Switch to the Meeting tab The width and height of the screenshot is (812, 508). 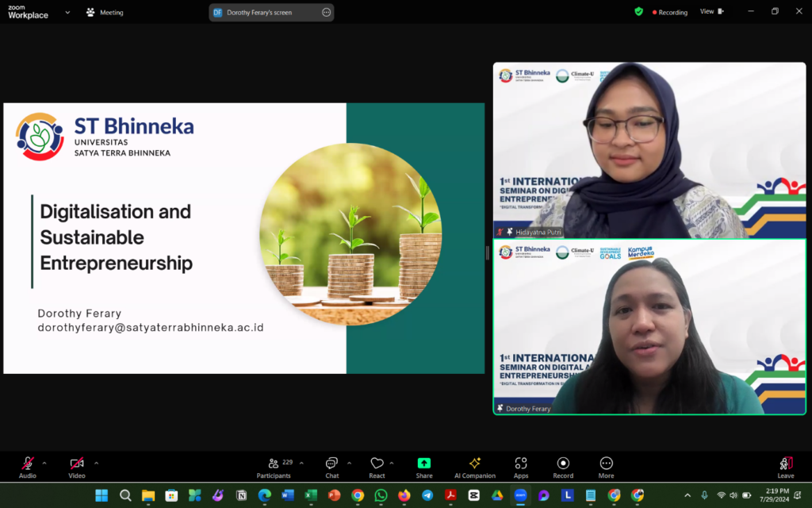(104, 12)
